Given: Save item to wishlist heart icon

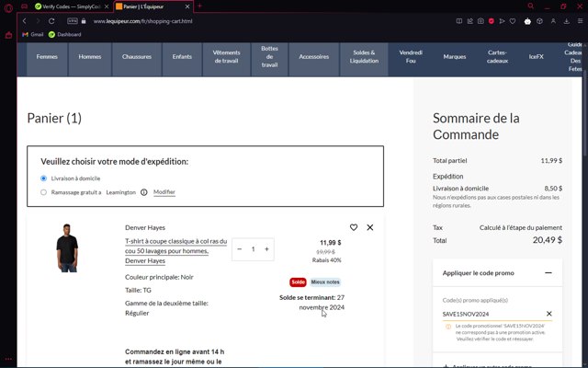Looking at the screenshot, I should (354, 227).
